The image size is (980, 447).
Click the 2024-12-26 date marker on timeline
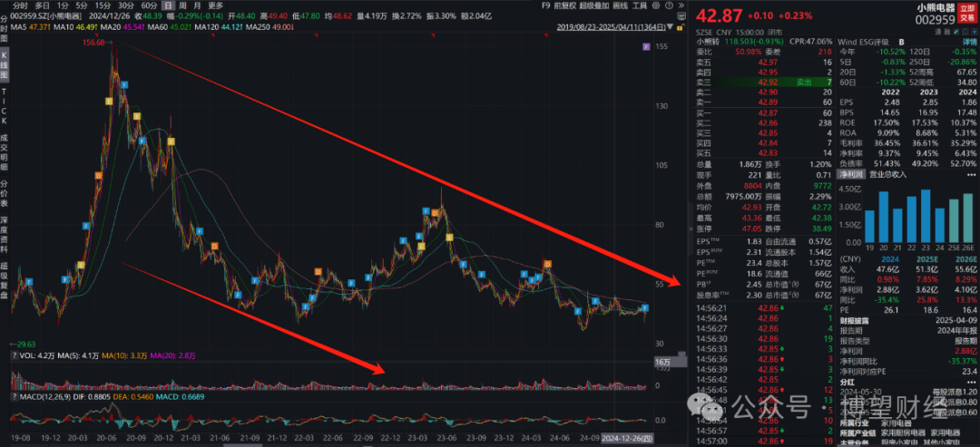click(627, 439)
